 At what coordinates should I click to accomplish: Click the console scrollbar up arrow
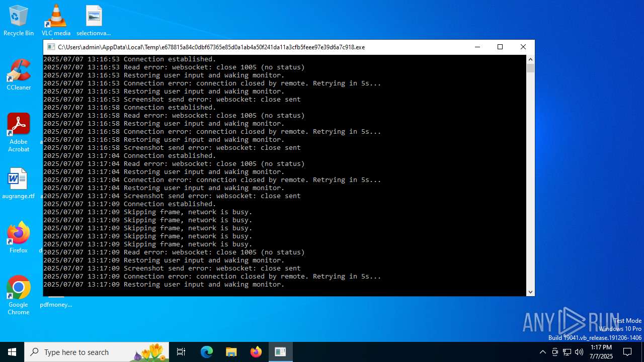tap(530, 59)
